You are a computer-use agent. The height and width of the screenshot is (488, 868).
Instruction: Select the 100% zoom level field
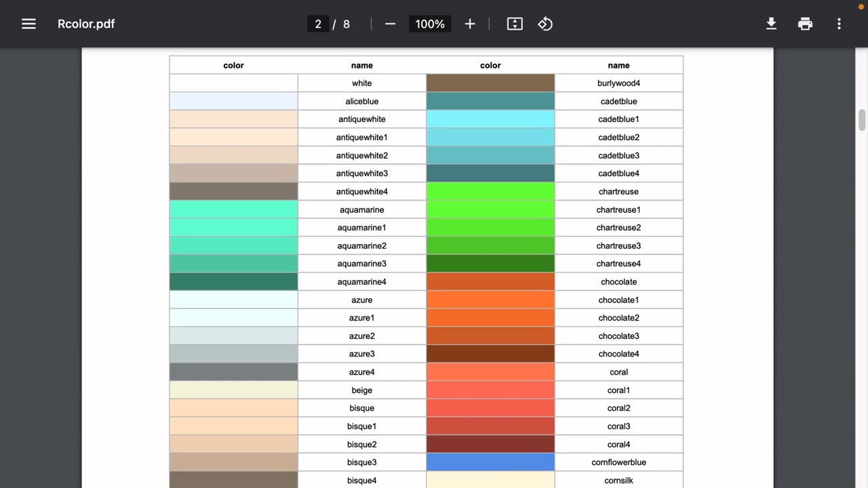pos(430,24)
